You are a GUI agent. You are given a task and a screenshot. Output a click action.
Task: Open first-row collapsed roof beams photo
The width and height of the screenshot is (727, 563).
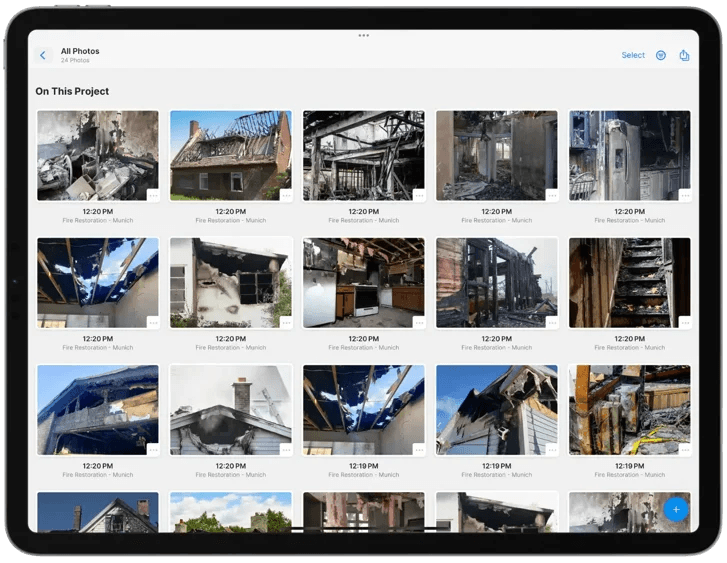[364, 155]
